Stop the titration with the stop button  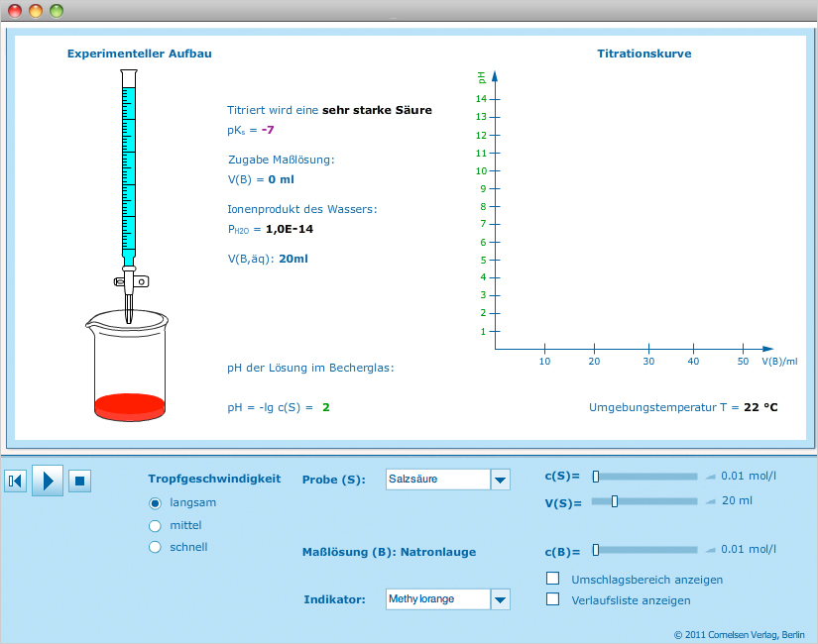(x=79, y=482)
